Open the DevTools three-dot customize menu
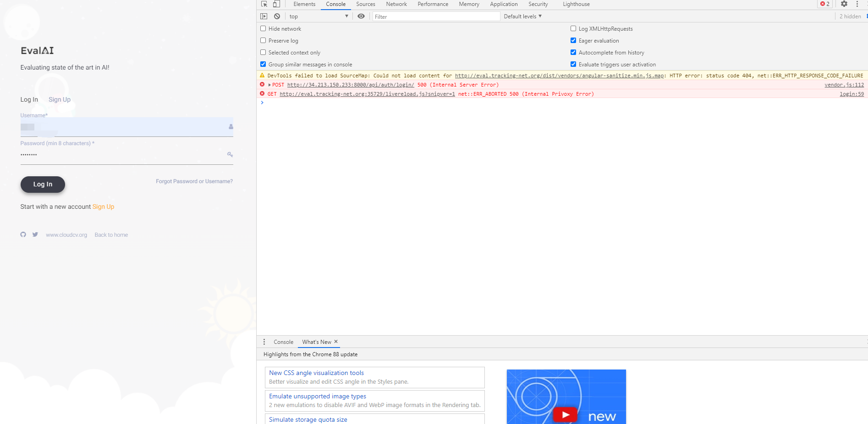 click(857, 4)
